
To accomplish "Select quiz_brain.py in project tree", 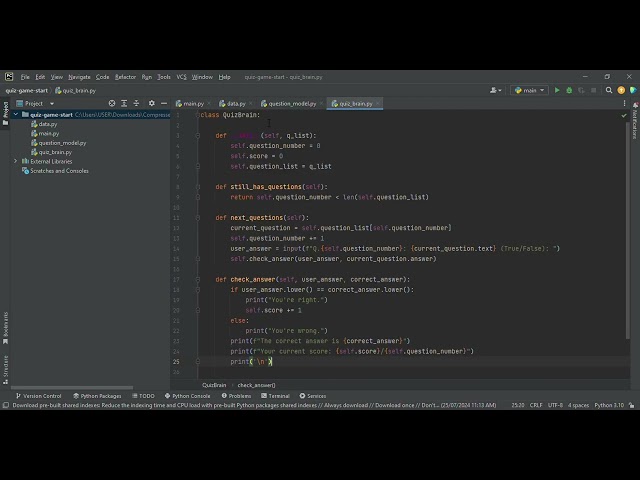I will click(51, 152).
